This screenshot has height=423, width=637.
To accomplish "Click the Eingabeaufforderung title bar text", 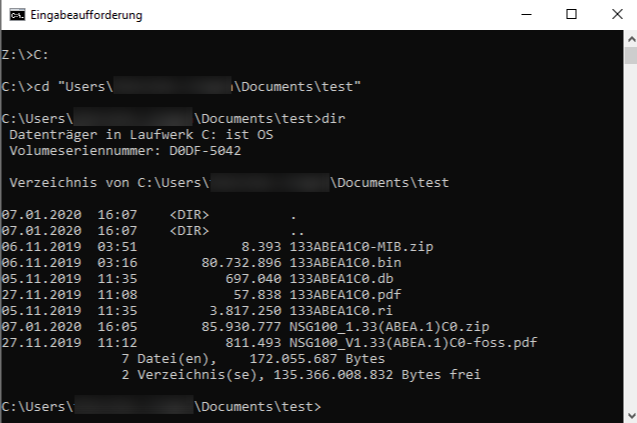I will [88, 16].
